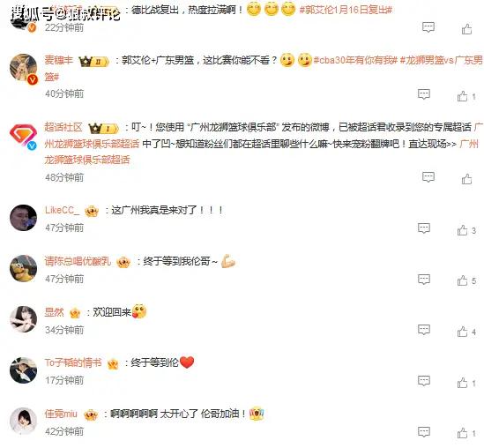Reply to 麦穗丰's comment
The height and width of the screenshot is (448, 484).
[x=424, y=93]
